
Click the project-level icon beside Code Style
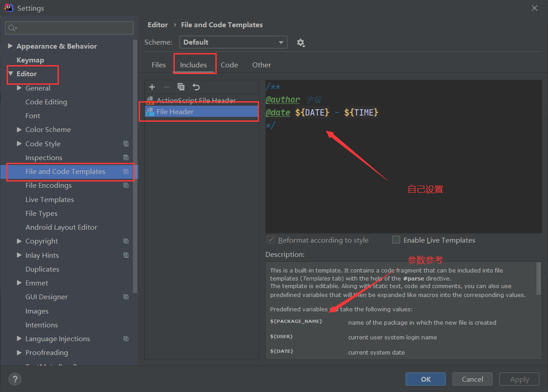[126, 144]
